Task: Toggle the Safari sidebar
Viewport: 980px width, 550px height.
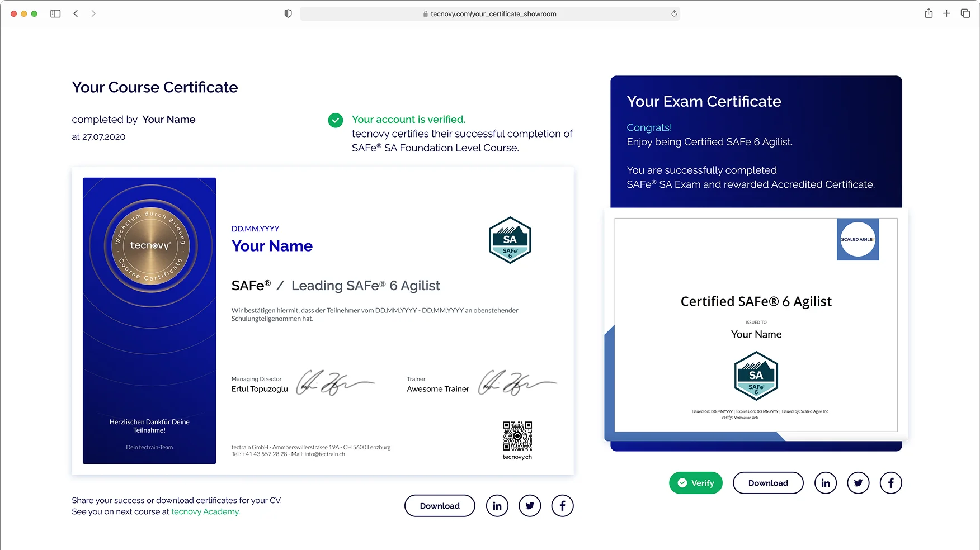Action: [x=55, y=13]
